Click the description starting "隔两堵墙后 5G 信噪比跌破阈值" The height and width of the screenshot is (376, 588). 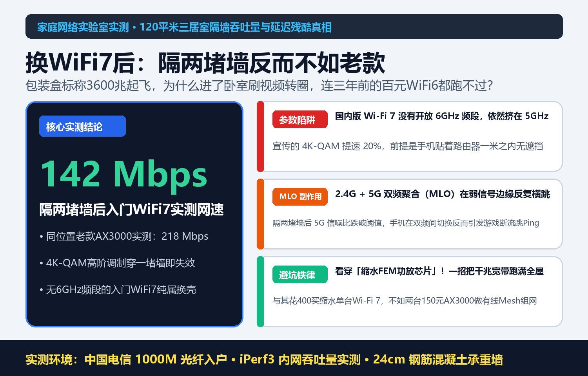click(406, 223)
